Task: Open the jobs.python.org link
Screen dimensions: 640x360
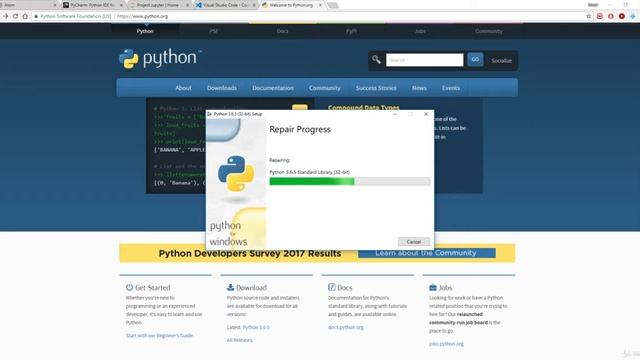Action: [x=446, y=344]
